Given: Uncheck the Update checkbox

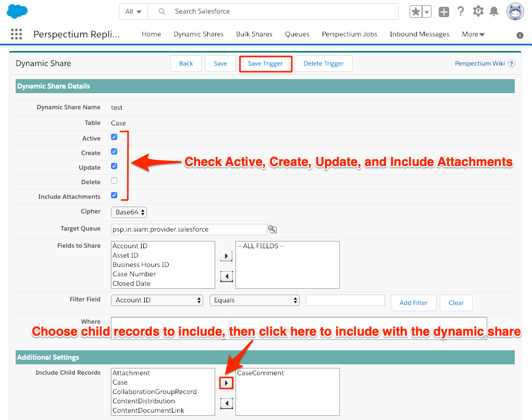Looking at the screenshot, I should pyautogui.click(x=114, y=166).
